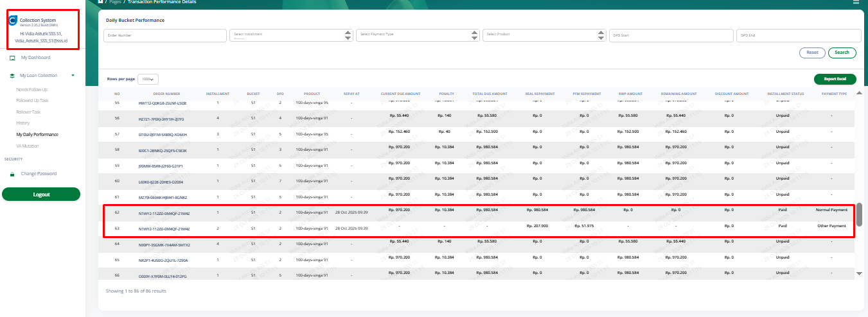Open History in the sidebar
Image resolution: width=868 pixels, height=317 pixels.
23,123
